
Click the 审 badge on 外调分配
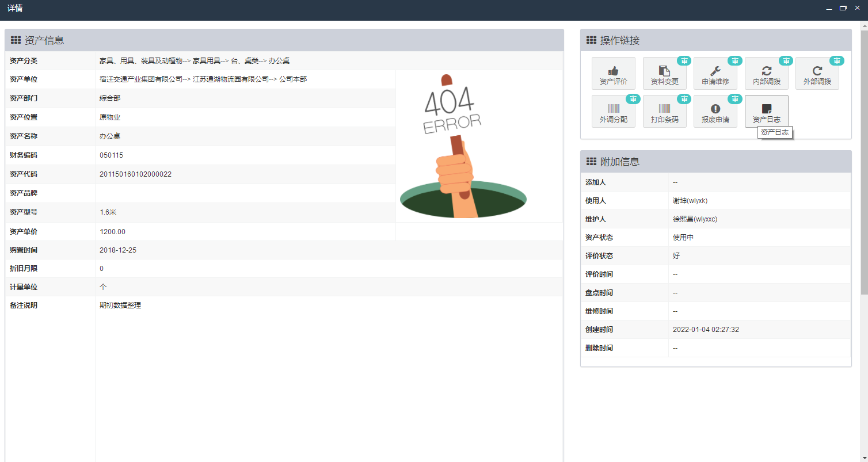633,99
